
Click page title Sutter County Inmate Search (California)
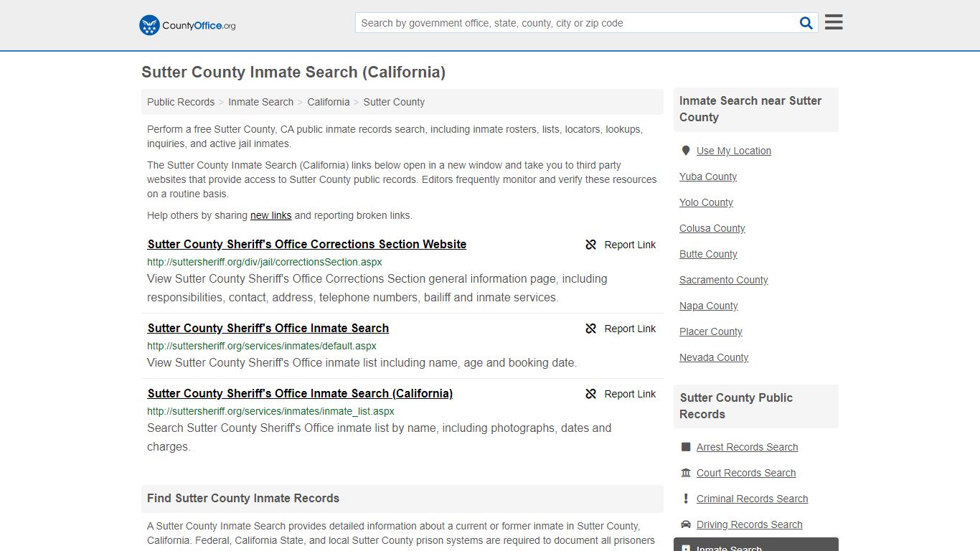click(293, 72)
